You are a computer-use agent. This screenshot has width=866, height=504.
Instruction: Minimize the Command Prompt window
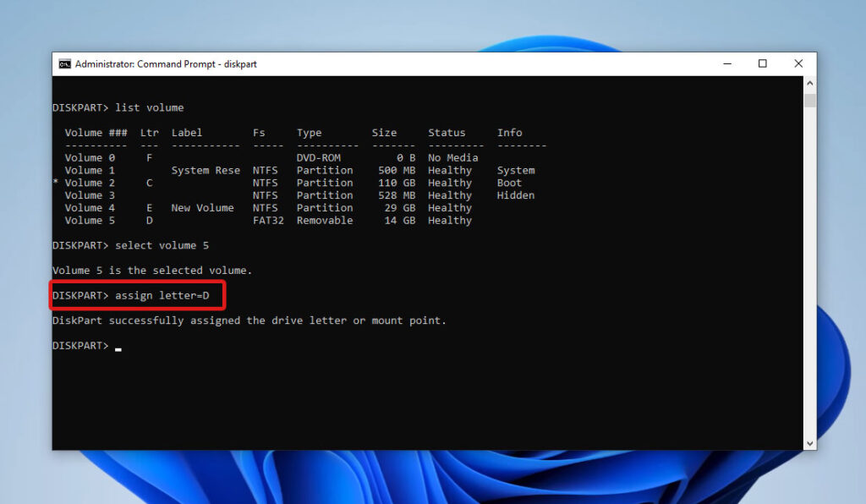pyautogui.click(x=727, y=63)
